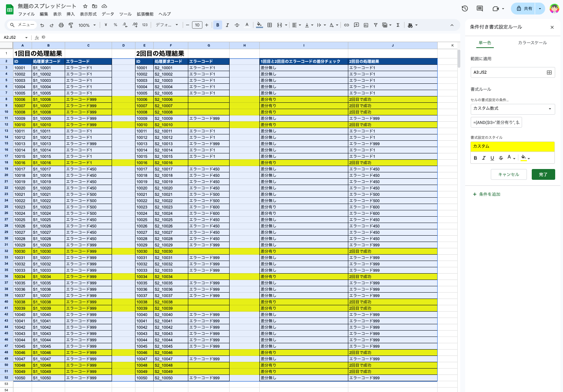Open the cell borders tool
The width and height of the screenshot is (563, 392).
coord(269,25)
